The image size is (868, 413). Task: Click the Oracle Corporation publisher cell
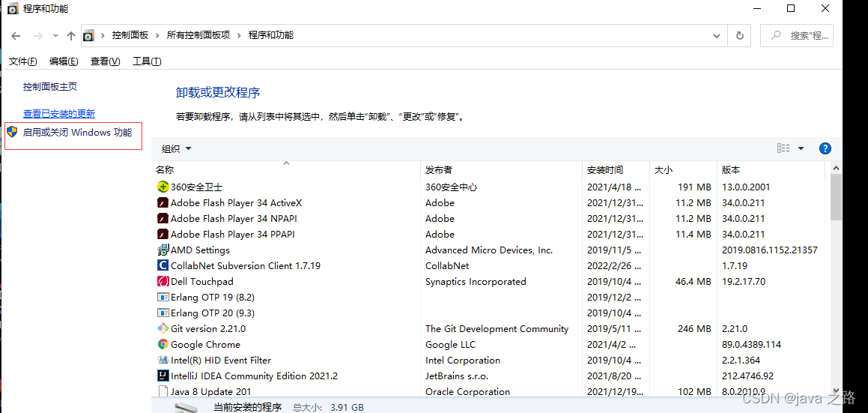[x=467, y=391]
